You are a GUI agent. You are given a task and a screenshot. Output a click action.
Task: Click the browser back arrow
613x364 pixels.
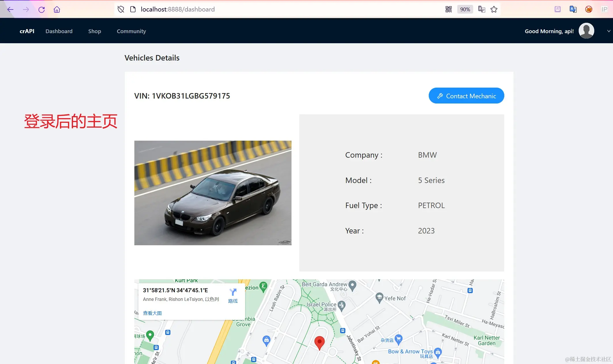tap(10, 10)
